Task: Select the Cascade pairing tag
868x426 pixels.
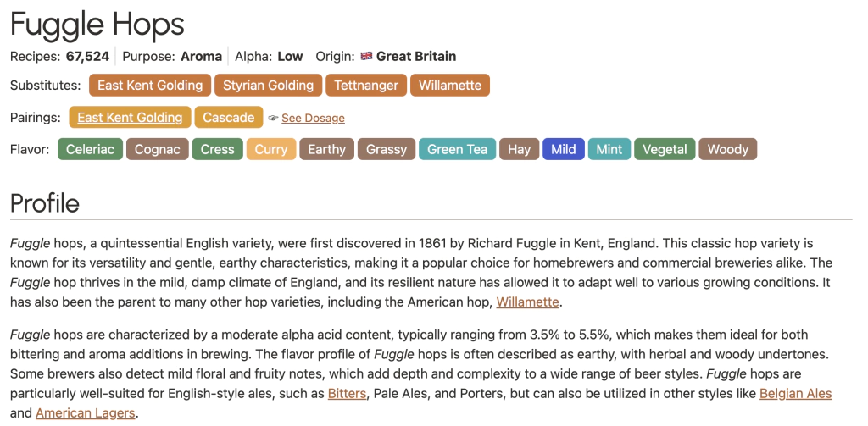Action: pyautogui.click(x=228, y=118)
